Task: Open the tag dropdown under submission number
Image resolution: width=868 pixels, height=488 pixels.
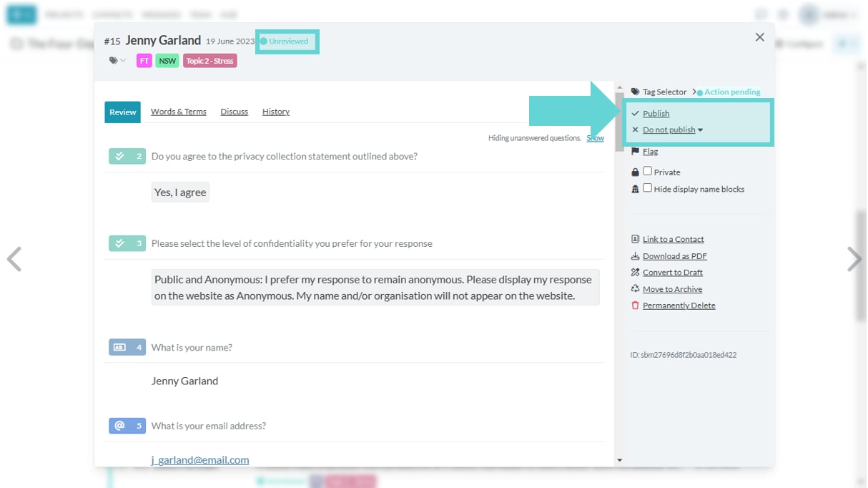Action: pyautogui.click(x=117, y=61)
